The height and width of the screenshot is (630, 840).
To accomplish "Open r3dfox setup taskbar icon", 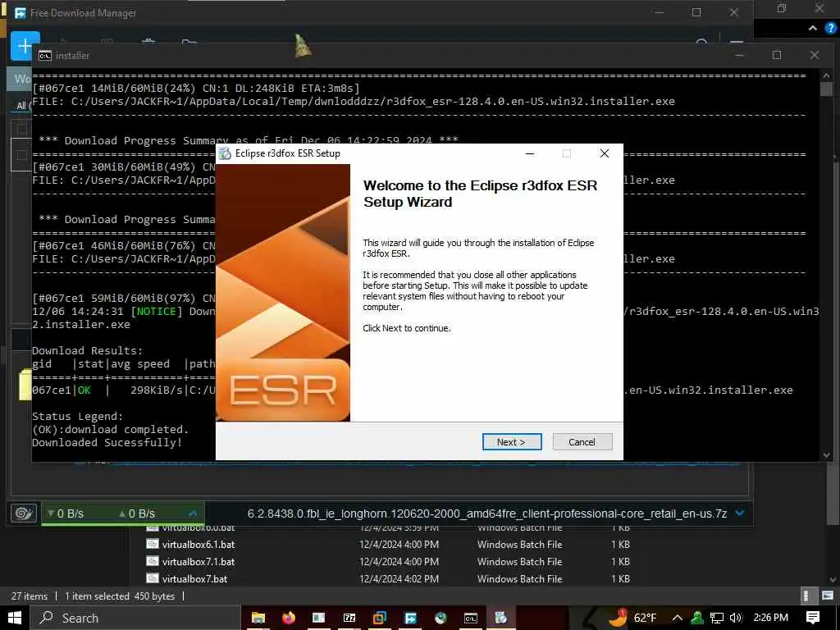I will point(501,618).
